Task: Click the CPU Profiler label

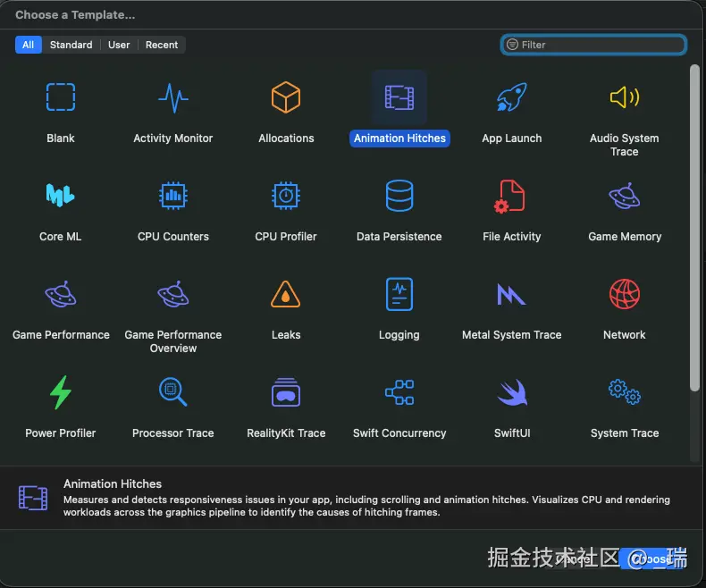Action: pos(286,237)
